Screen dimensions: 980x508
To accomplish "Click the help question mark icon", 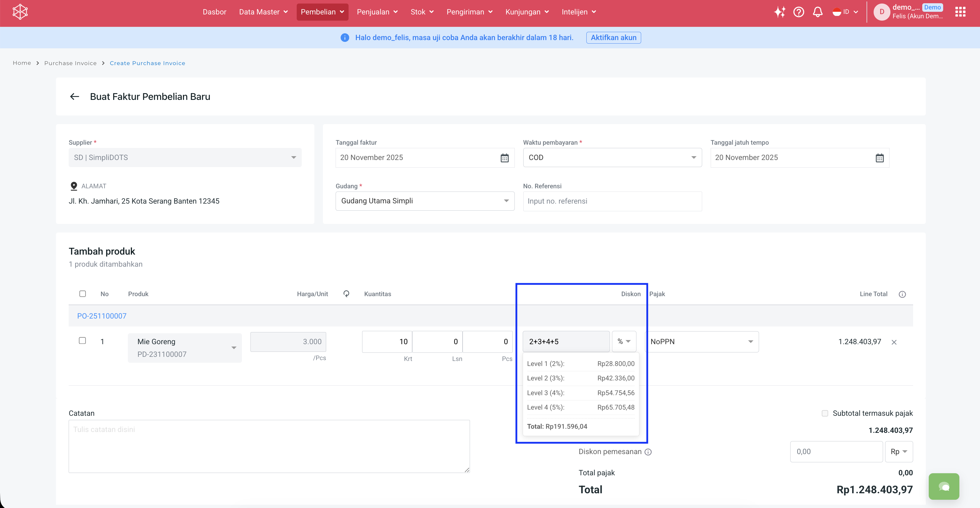I will pos(798,12).
